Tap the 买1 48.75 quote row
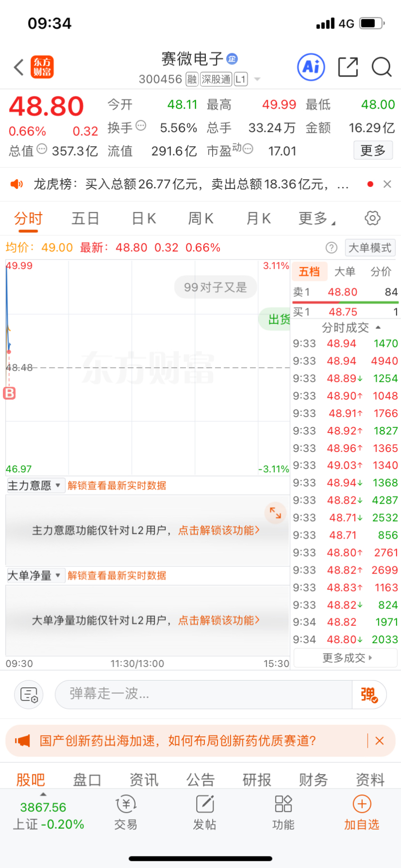Screen dimensions: 401x868 click(x=345, y=312)
